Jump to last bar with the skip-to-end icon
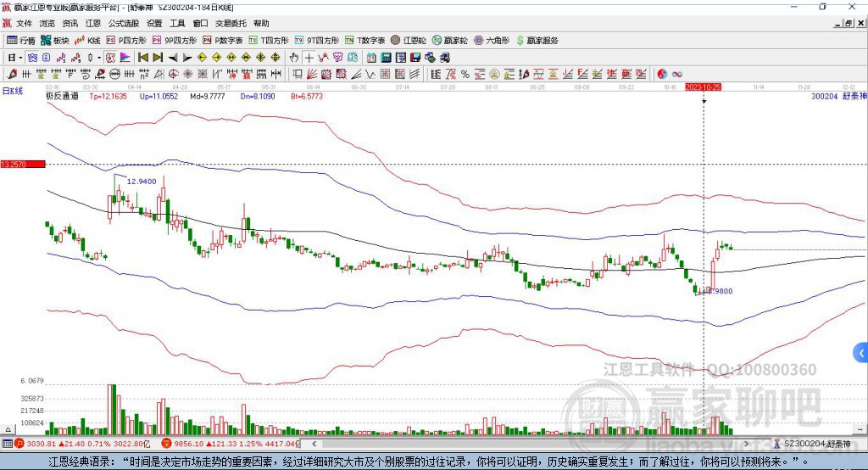This screenshot has width=868, height=470. click(x=158, y=58)
